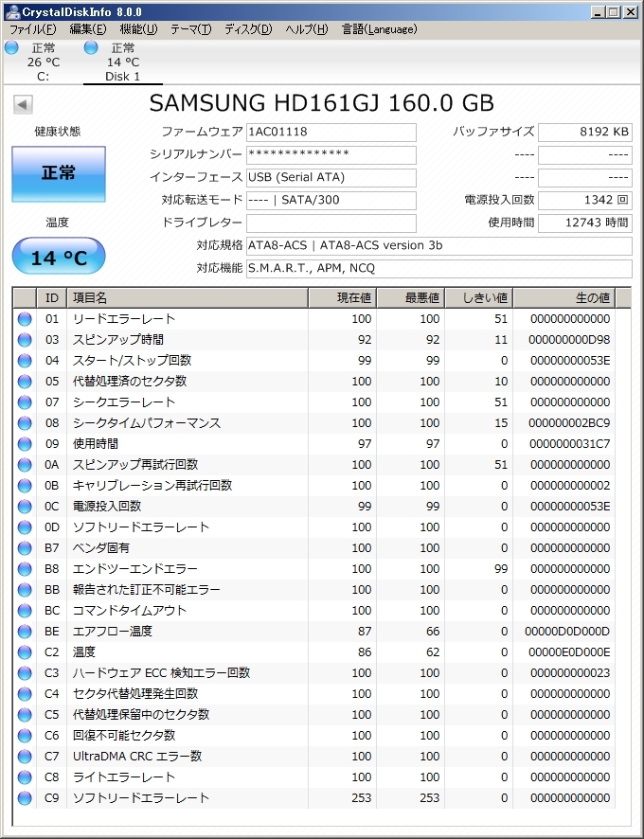Click status icon for 04 スタート/ストップ回数
644x839 pixels.
pyautogui.click(x=25, y=361)
